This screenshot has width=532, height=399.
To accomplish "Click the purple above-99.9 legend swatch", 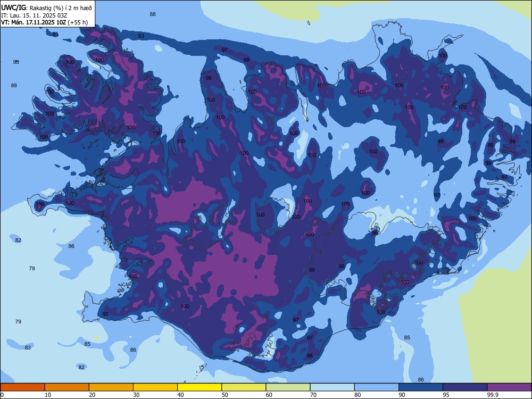I will click(x=509, y=387).
